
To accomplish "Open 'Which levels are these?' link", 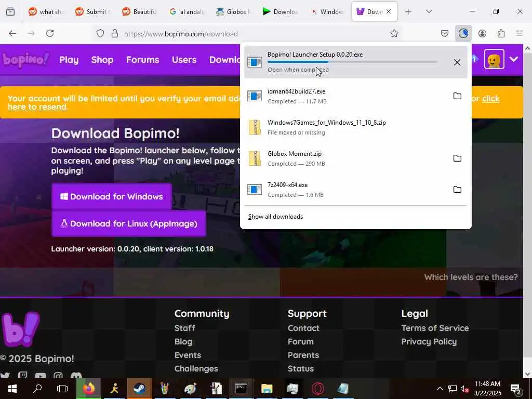I will pyautogui.click(x=471, y=277).
